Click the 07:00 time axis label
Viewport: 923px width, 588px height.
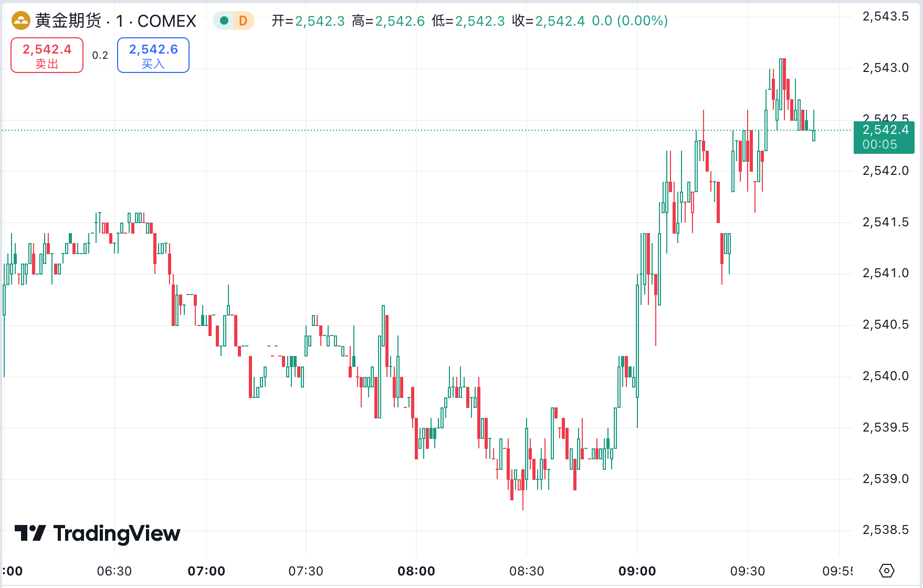coord(206,571)
